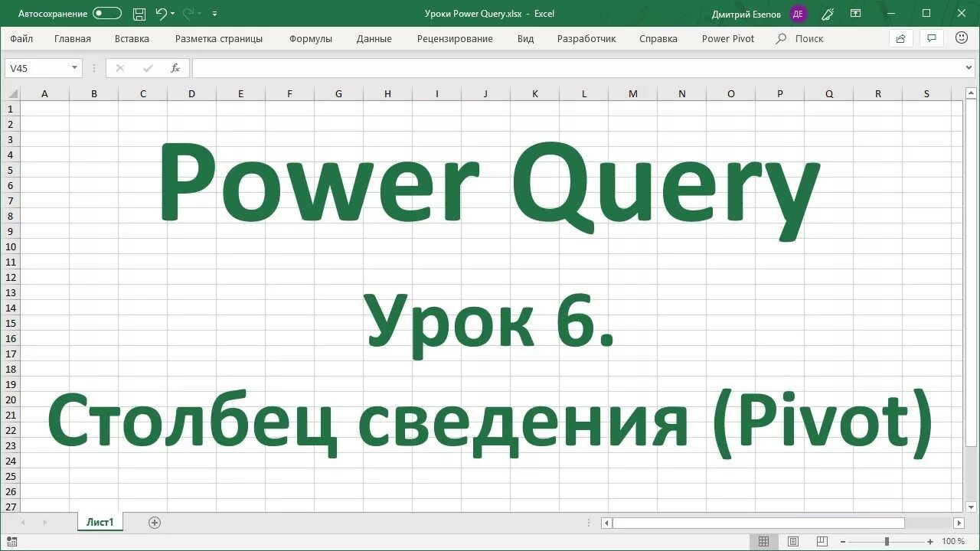The height and width of the screenshot is (551, 980).
Task: Switch to the Вставка tab
Action: click(132, 39)
